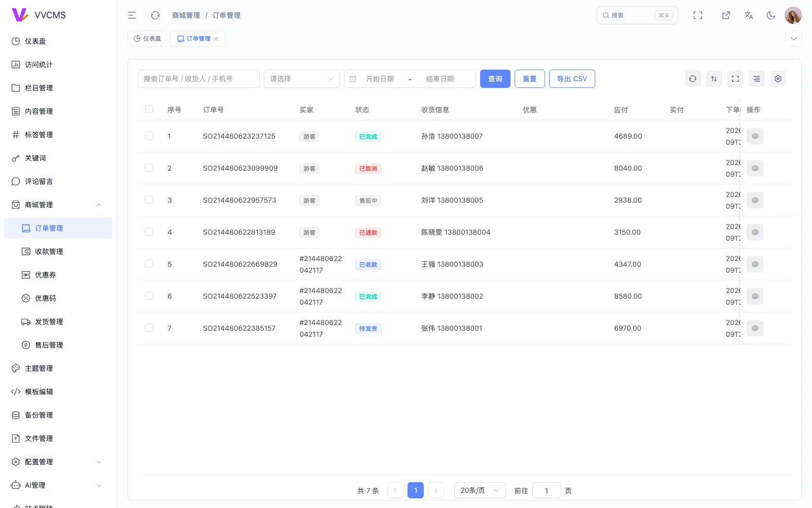Viewport: 812px width, 508px height.
Task: Expand the AI管理 sidebar group
Action: coord(58,485)
